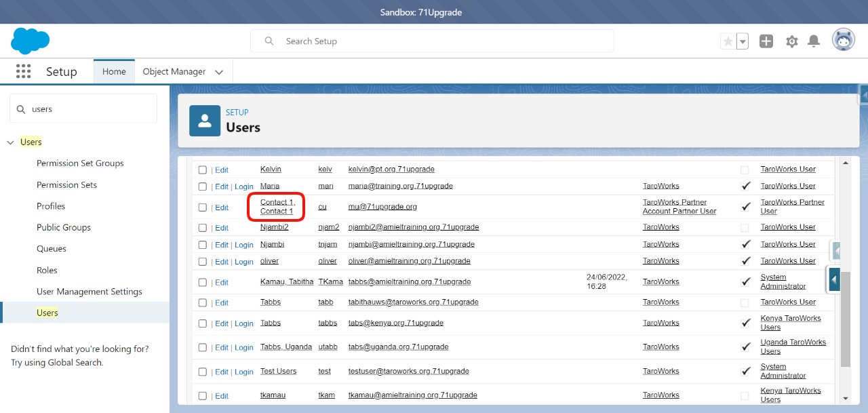Open the Kamau, Tabitha user record
The width and height of the screenshot is (868, 413).
[x=285, y=281]
